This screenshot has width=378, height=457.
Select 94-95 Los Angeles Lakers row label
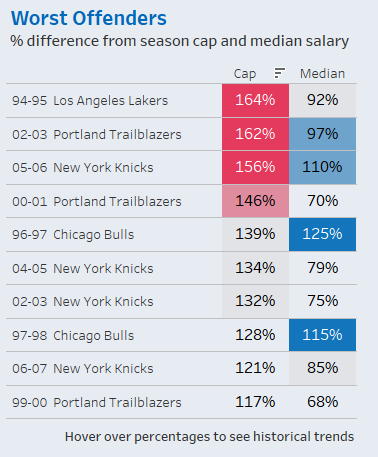(x=90, y=101)
